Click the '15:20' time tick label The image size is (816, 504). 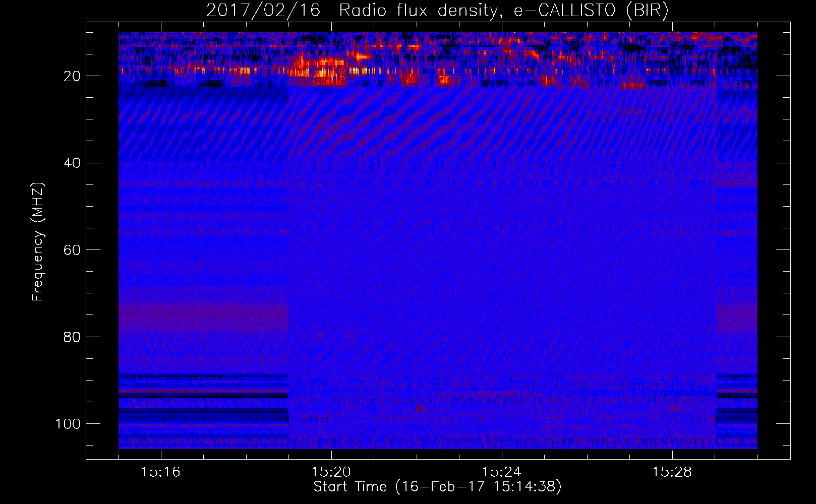(331, 472)
